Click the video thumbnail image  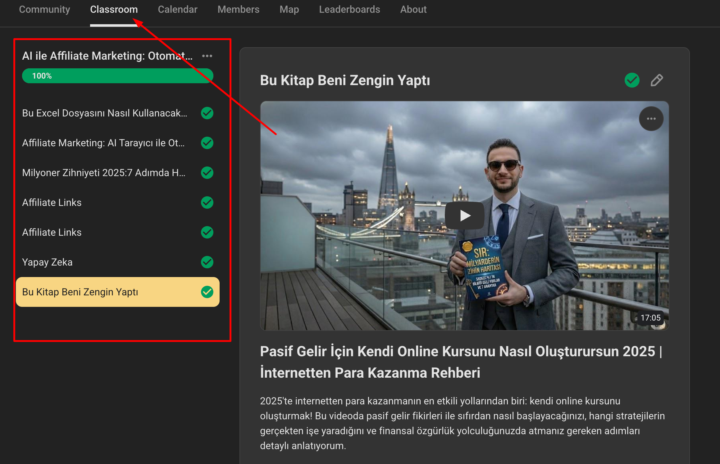(x=464, y=215)
